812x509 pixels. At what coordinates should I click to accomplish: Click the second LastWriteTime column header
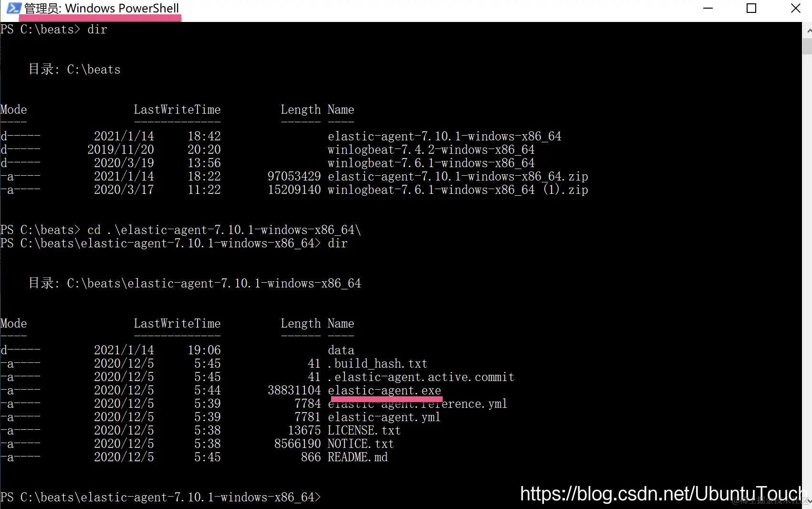[177, 323]
